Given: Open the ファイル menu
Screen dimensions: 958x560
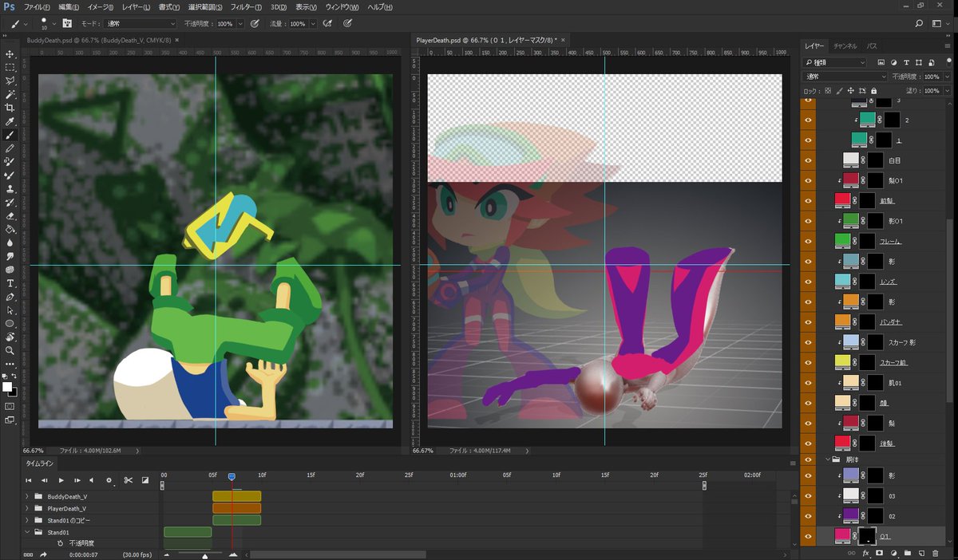Looking at the screenshot, I should [x=36, y=6].
